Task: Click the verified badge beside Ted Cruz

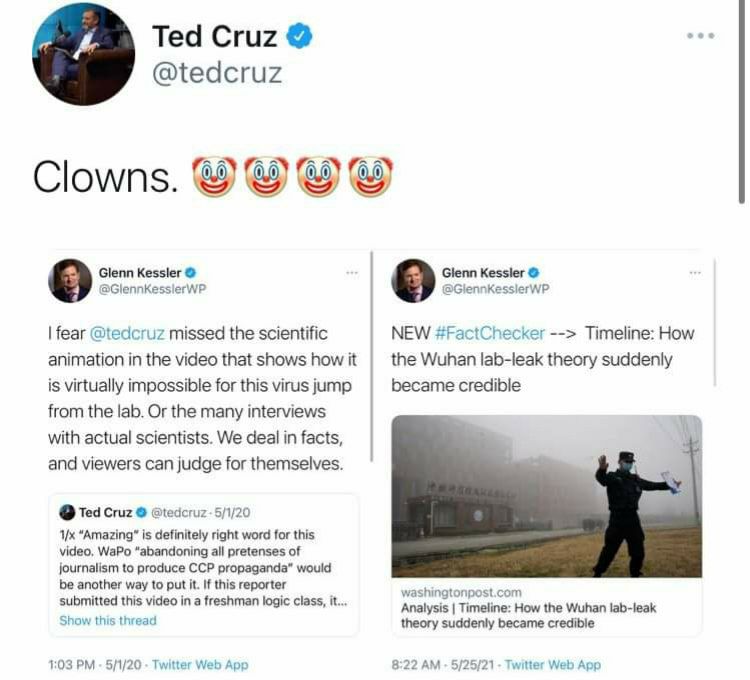Action: point(300,37)
